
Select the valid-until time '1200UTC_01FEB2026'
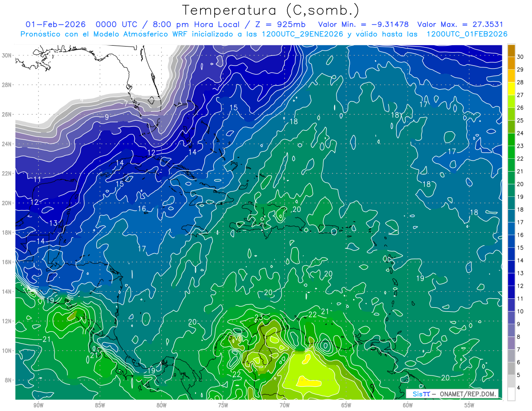[467, 34]
